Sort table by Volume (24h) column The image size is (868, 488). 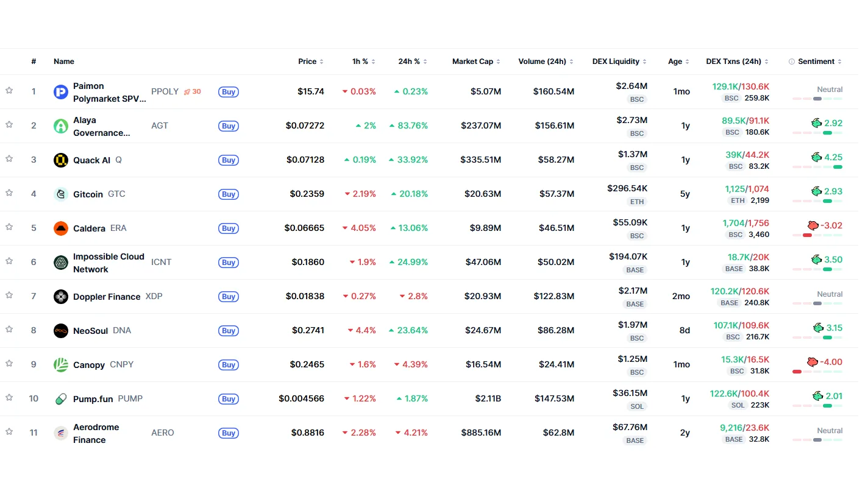pos(546,62)
